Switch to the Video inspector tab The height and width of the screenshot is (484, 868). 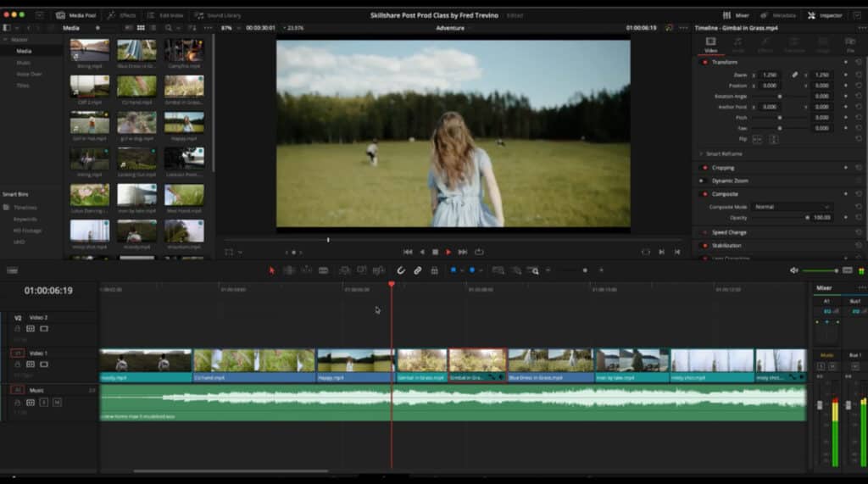pyautogui.click(x=711, y=45)
